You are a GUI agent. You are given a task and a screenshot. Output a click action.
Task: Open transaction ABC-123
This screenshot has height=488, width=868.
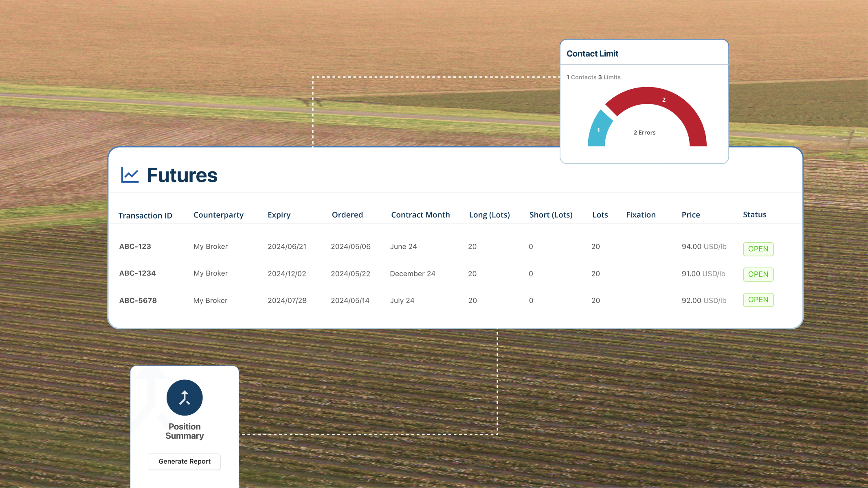click(x=135, y=246)
